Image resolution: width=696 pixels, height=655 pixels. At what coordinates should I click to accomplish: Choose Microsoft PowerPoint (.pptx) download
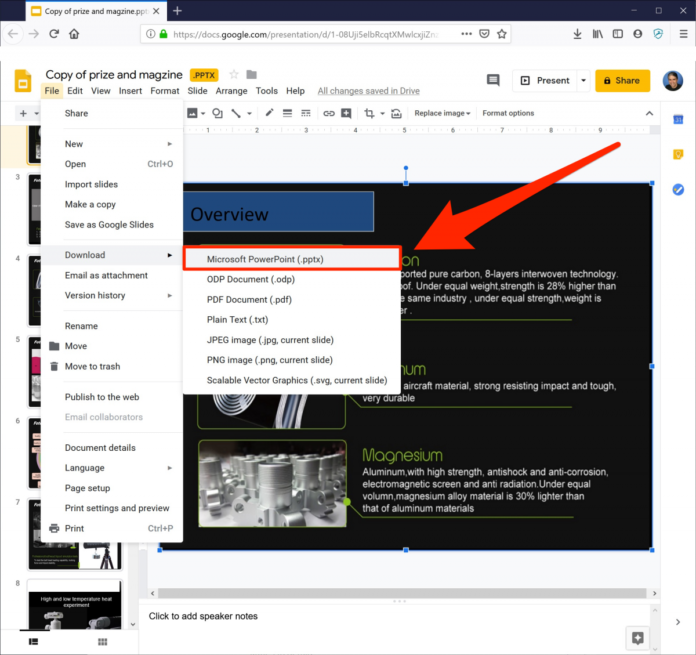[x=292, y=259]
